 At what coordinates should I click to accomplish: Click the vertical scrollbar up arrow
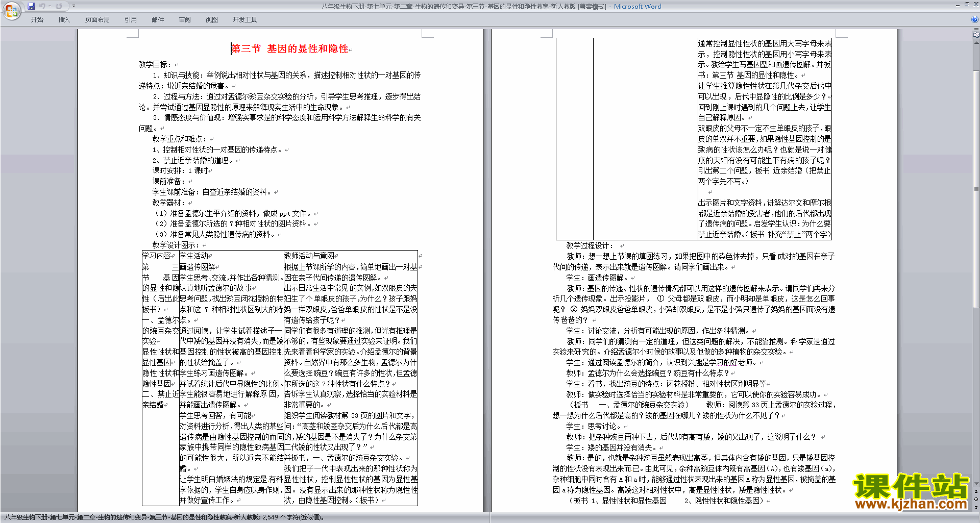pos(976,42)
